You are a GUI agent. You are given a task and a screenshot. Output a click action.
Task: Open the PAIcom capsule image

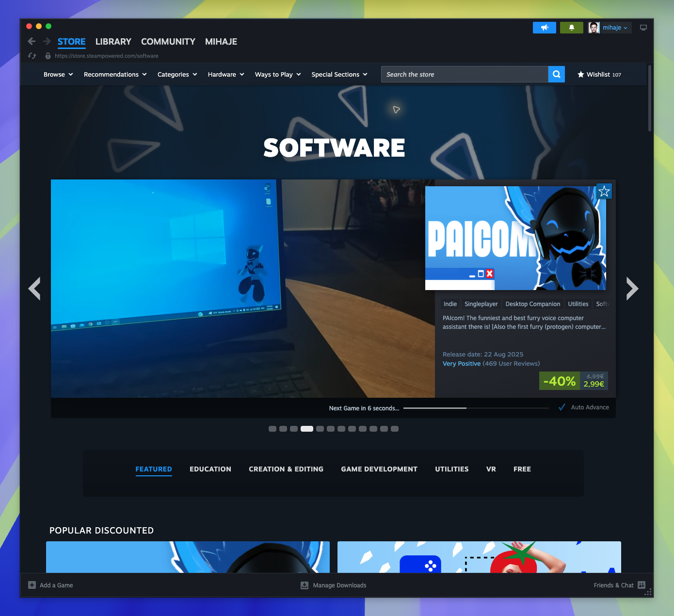tap(515, 238)
